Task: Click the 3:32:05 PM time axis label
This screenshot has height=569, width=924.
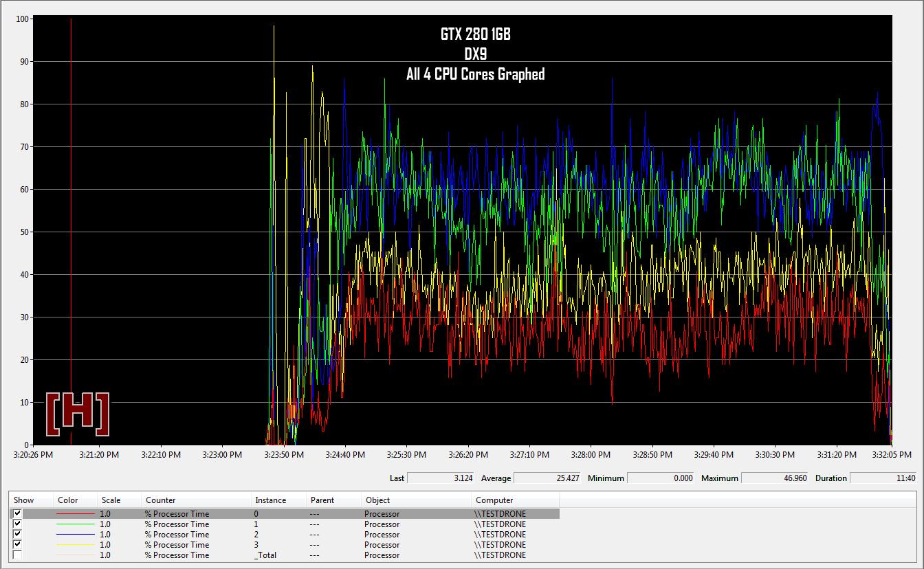Action: point(890,454)
